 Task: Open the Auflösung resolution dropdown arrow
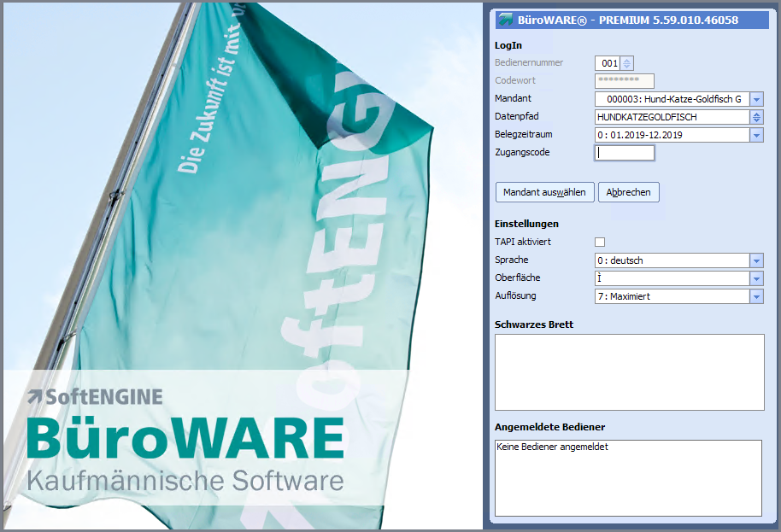point(756,296)
